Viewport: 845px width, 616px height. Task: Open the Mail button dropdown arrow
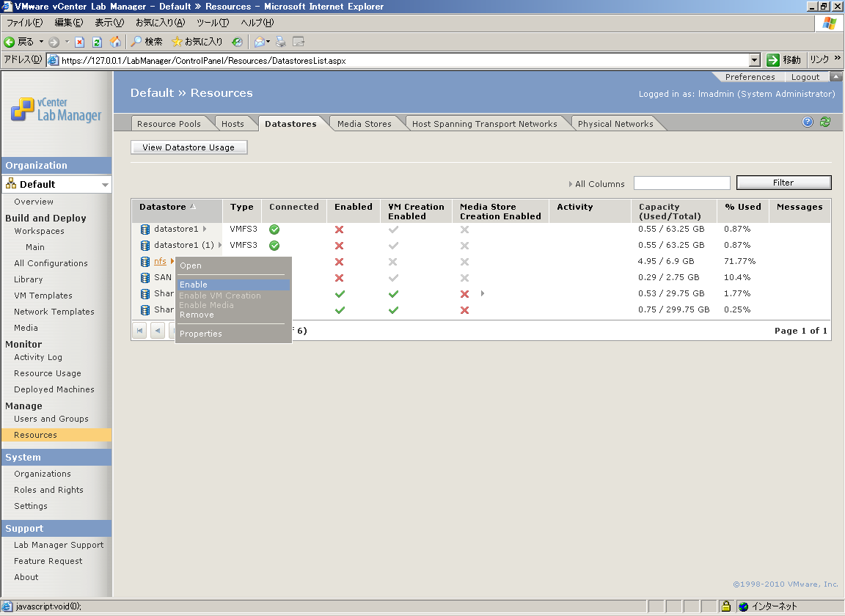click(x=268, y=42)
